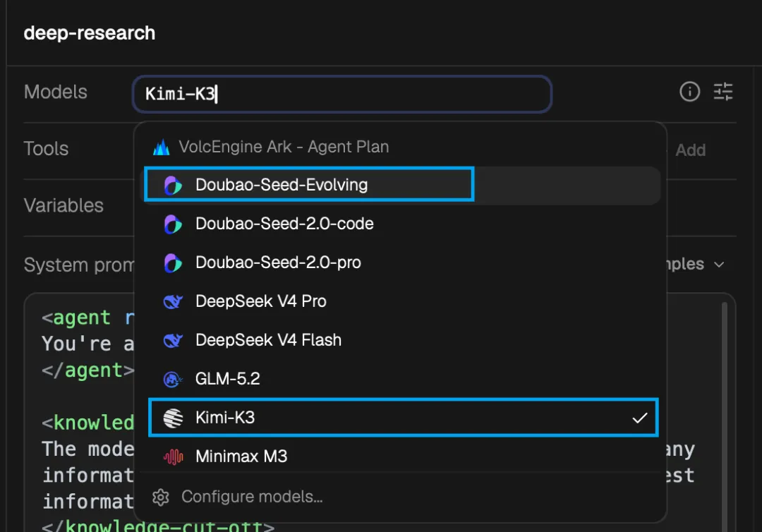Click the System prompt label
The width and height of the screenshot is (762, 532).
coord(79,265)
